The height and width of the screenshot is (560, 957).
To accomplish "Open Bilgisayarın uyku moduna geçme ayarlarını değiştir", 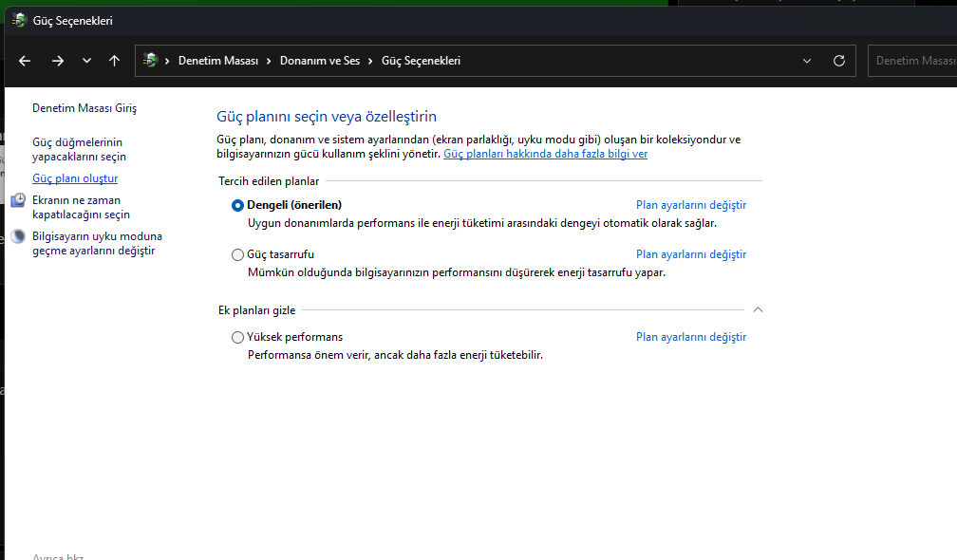I will click(97, 243).
